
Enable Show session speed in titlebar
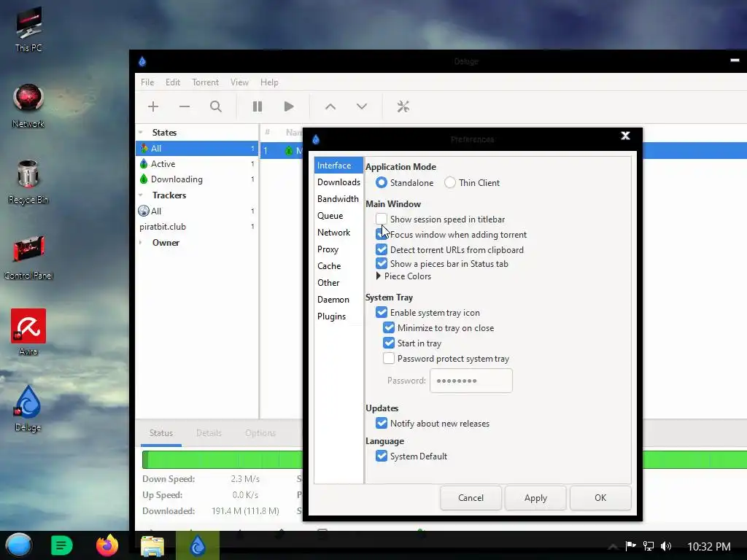point(381,219)
